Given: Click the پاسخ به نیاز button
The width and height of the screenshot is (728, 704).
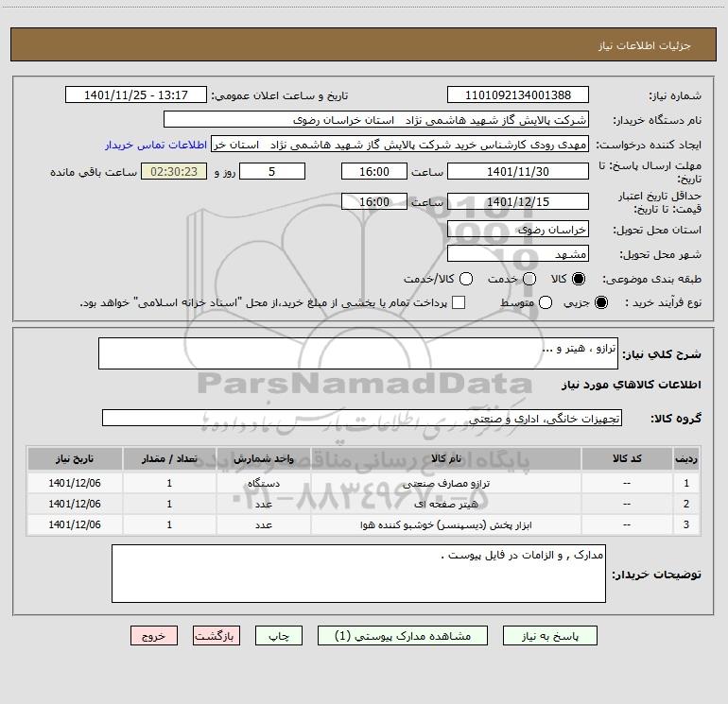Looking at the screenshot, I should tap(550, 636).
